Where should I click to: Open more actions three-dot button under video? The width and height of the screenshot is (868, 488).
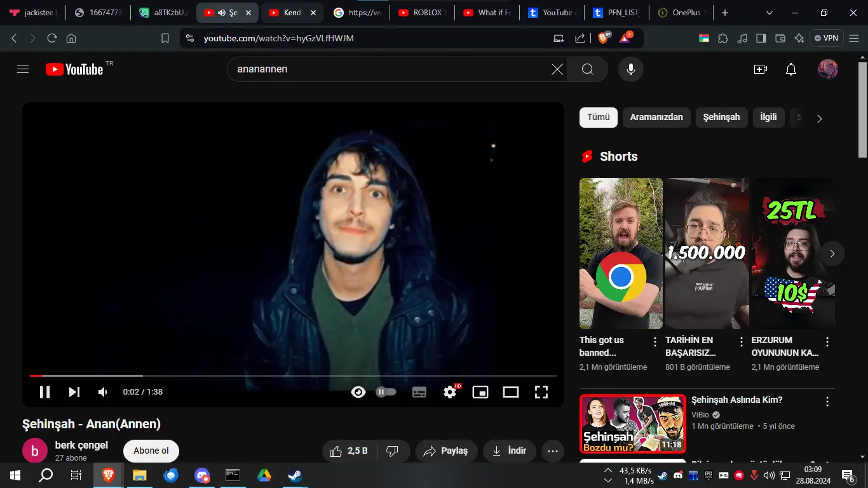coord(552,451)
